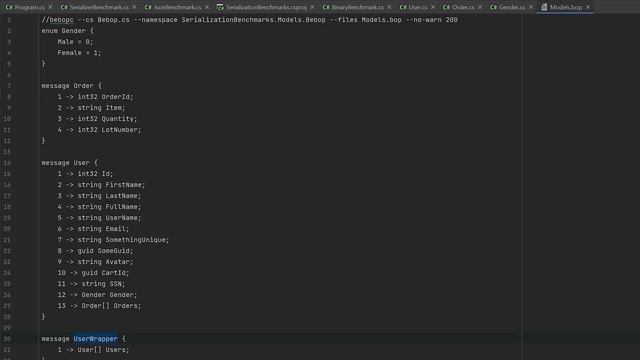640x360 pixels.
Task: Close the SerializerBenchmark.cs tab
Action: coord(134,7)
